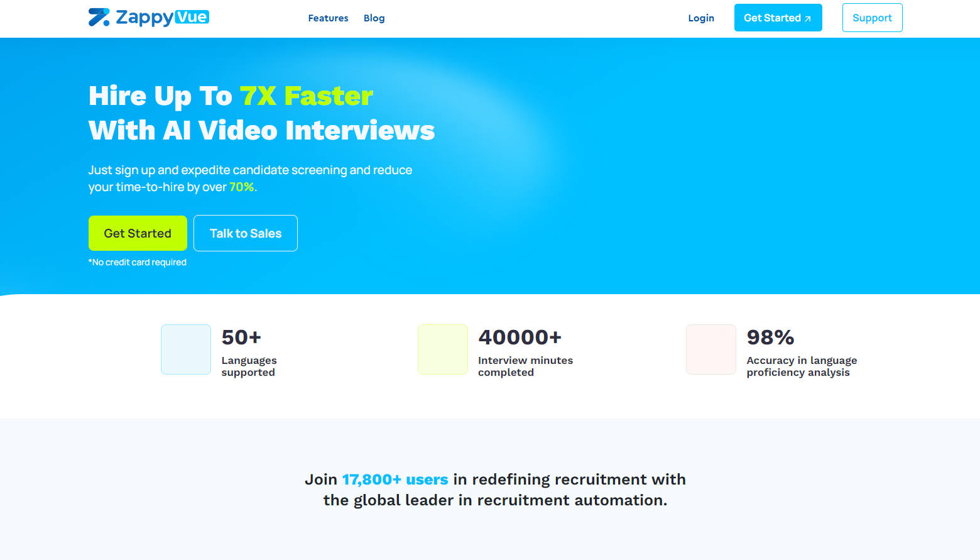This screenshot has width=980, height=560.
Task: Click the highlighted '70%' in the subtitle
Action: pyautogui.click(x=241, y=187)
